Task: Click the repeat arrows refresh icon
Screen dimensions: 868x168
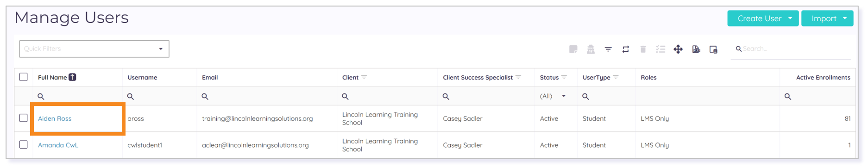Action: (626, 49)
